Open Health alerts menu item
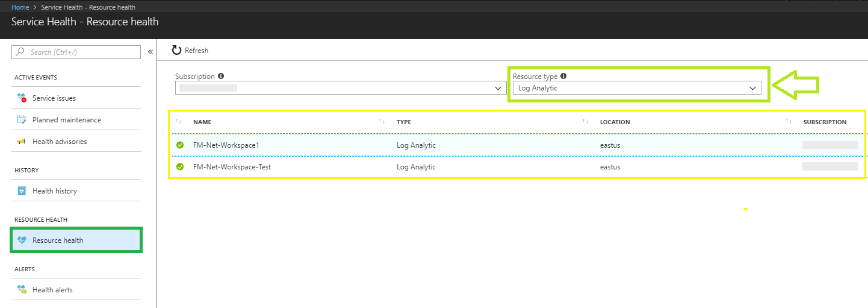The width and height of the screenshot is (868, 308). pyautogui.click(x=76, y=290)
